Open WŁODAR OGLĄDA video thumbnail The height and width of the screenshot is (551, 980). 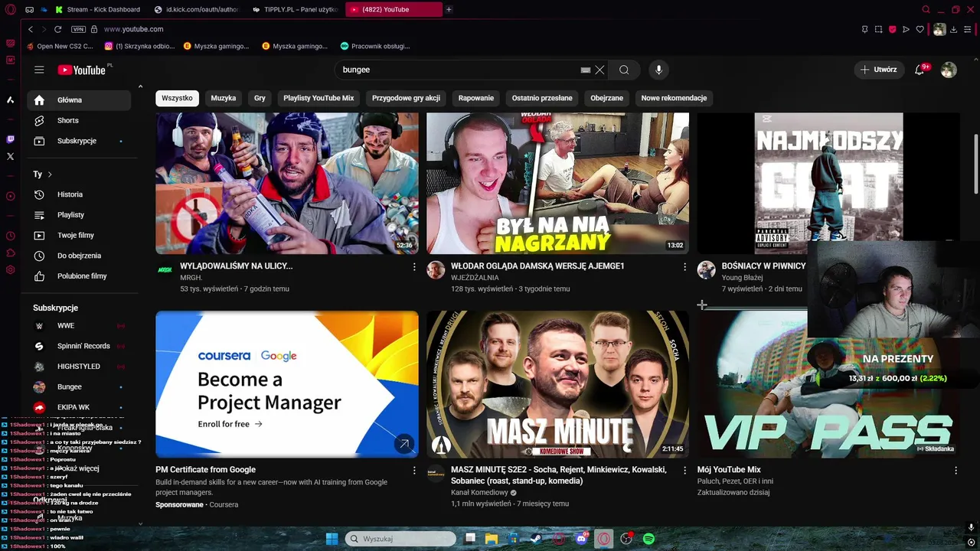click(x=557, y=184)
